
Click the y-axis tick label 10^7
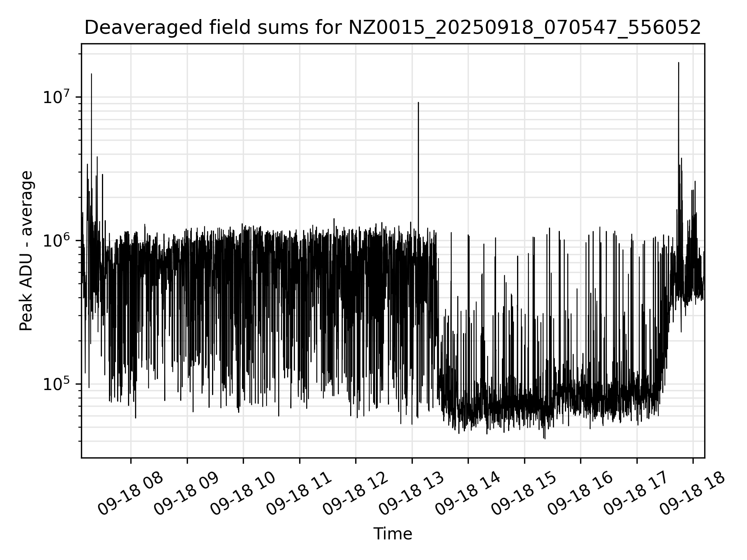click(x=56, y=97)
